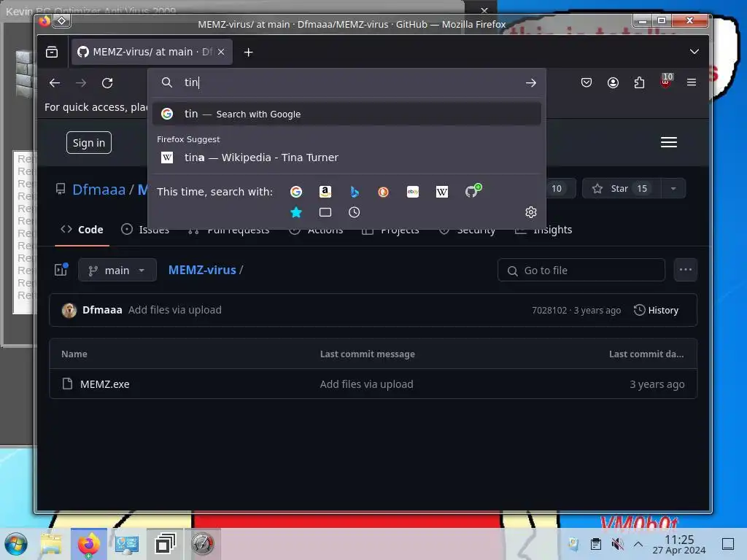Switch to the Issues tab
747x560 pixels.
[x=145, y=230]
